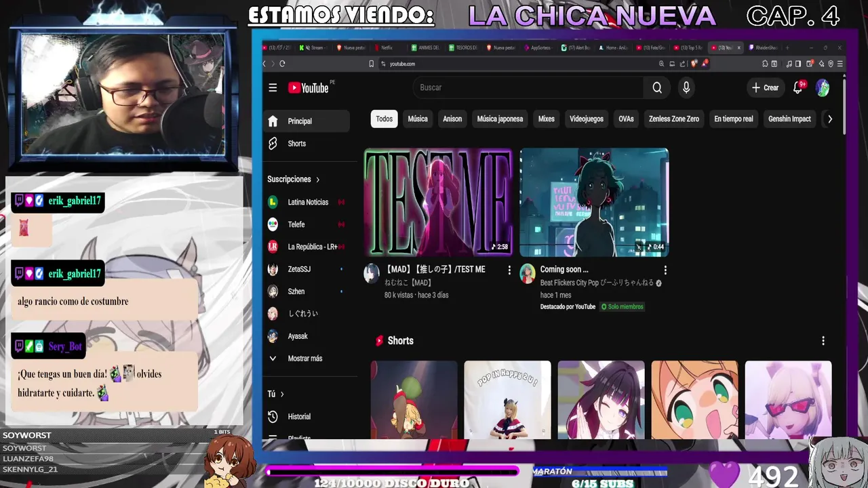The height and width of the screenshot is (488, 868).
Task: Open the TEST ME video thumbnail
Action: [439, 203]
